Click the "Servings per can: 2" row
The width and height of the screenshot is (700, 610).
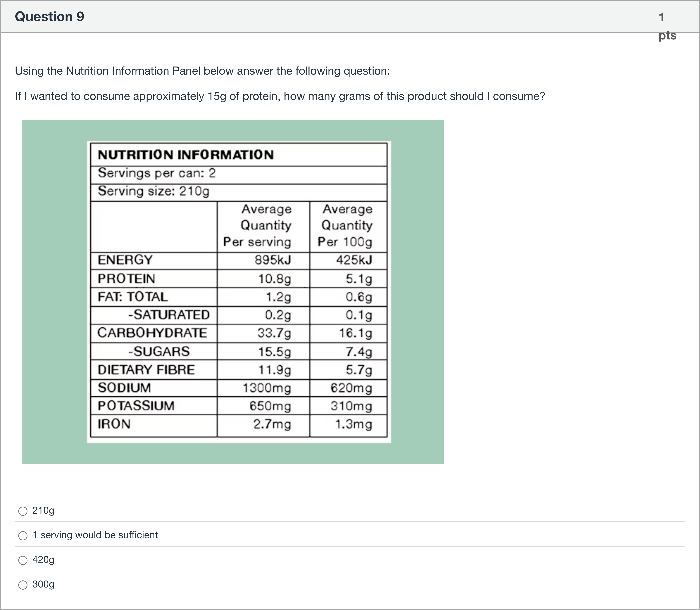[x=157, y=173]
